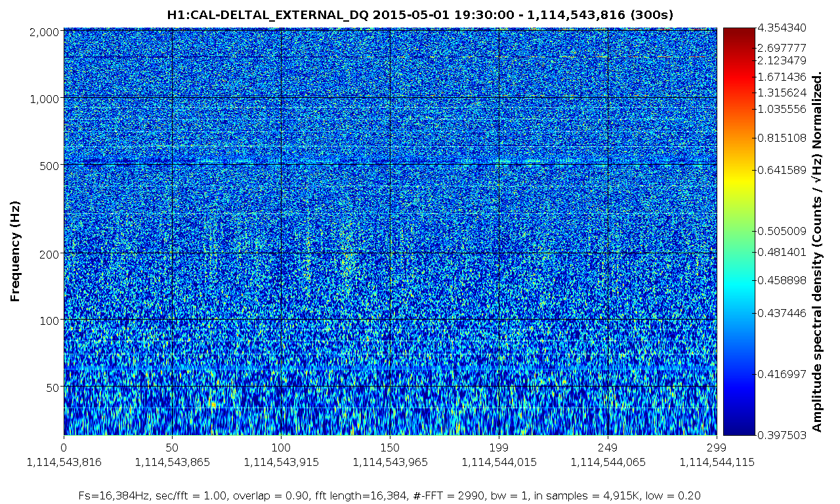
Task: Click GPS time 1,114,543,915
Action: coord(281,462)
